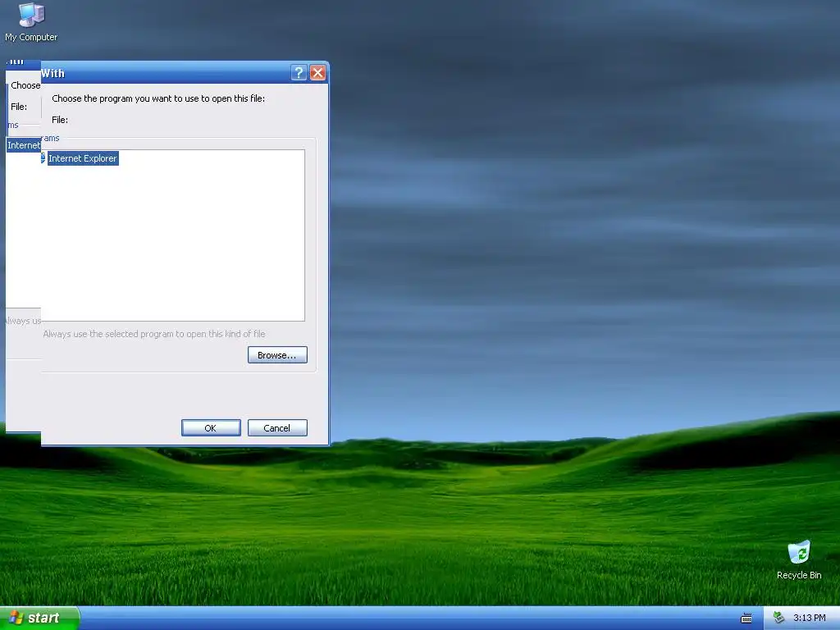Cancel the Open With dialog
The image size is (840, 630).
[x=277, y=427]
